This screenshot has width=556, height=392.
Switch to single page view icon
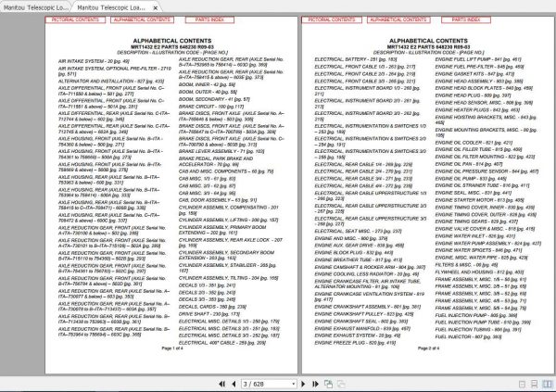[x=522, y=385]
